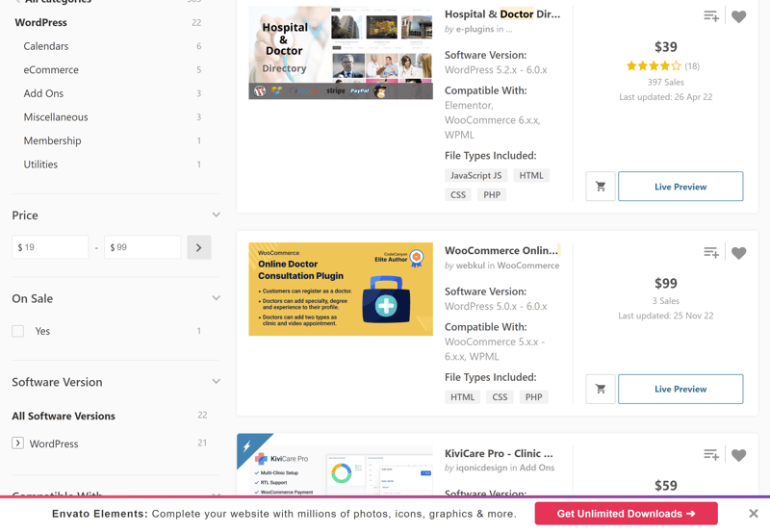Favorite the KiviCare Pro item
The width and height of the screenshot is (770, 532).
click(x=738, y=455)
